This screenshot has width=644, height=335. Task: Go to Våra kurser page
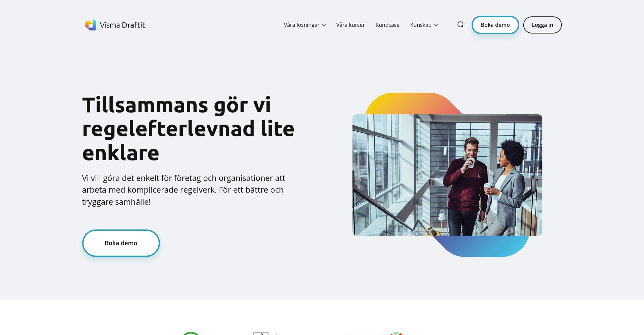click(x=350, y=25)
